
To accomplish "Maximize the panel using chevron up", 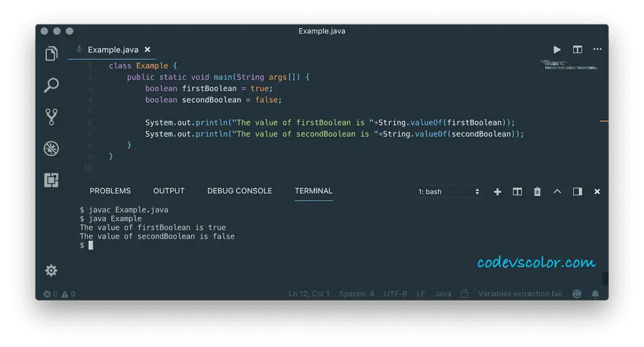I will tap(557, 192).
